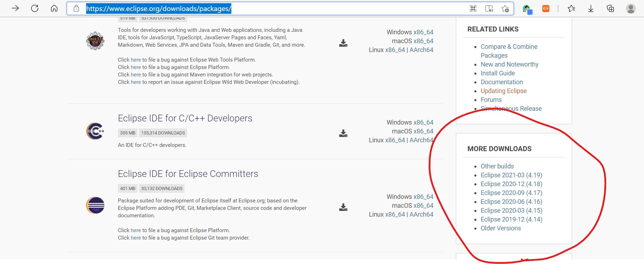Viewport: 644px width, 264px height.
Task: Open Eclipse 2020-06 (4.16) download
Action: click(512, 202)
